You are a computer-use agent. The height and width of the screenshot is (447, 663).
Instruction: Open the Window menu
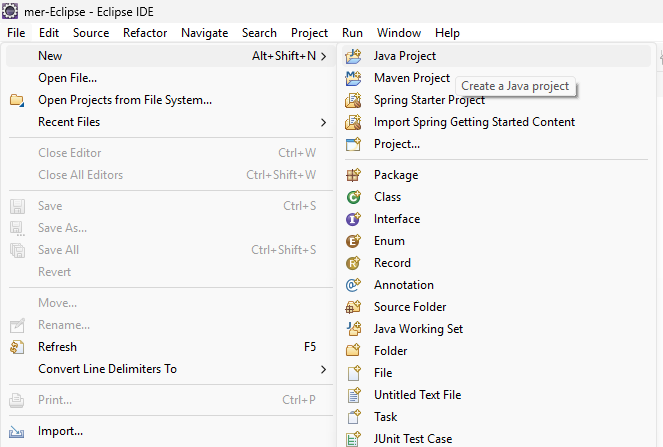(x=399, y=33)
